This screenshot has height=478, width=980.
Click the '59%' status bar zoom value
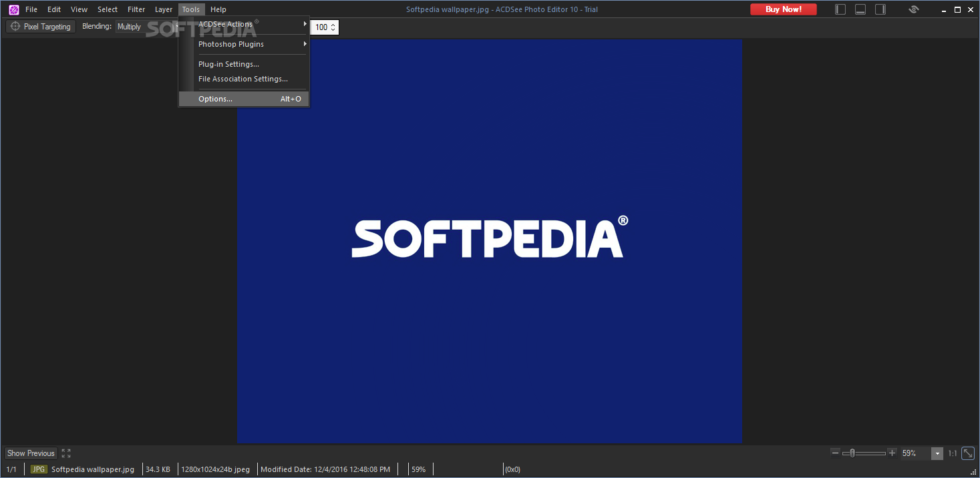point(418,469)
